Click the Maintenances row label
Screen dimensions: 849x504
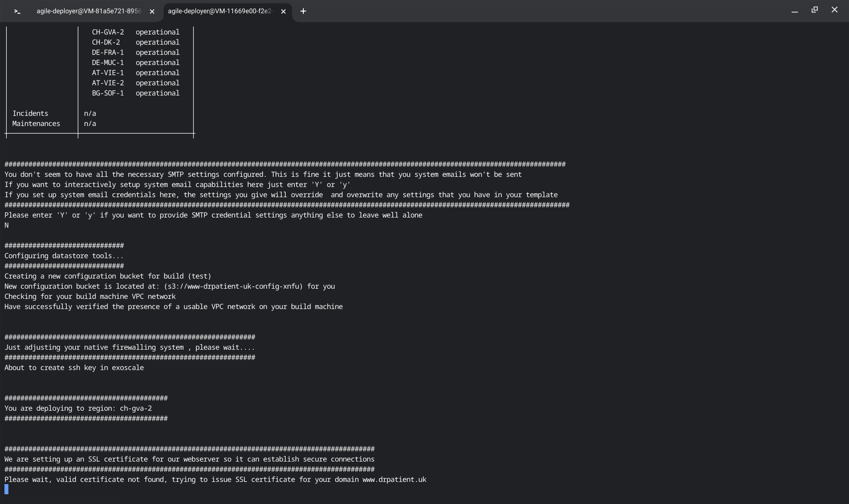click(36, 124)
